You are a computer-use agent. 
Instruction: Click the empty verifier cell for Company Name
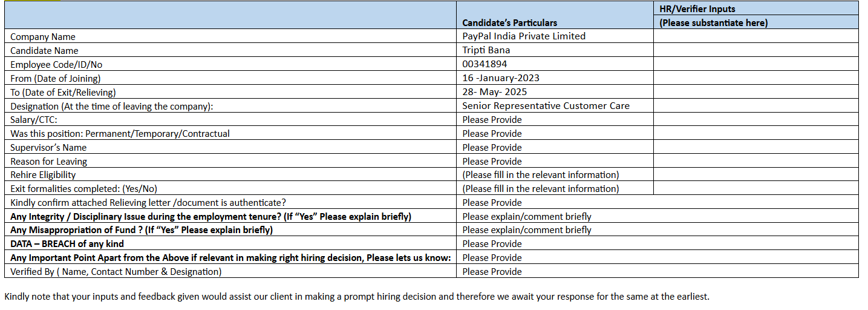755,36
